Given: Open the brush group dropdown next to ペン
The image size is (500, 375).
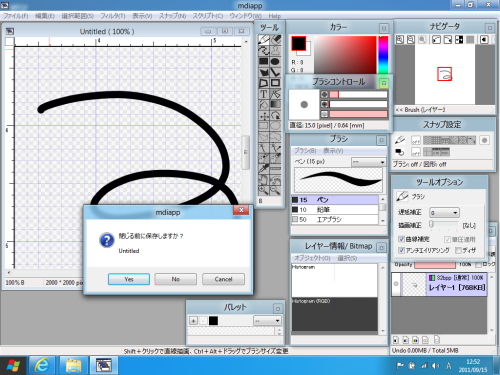Looking at the screenshot, I should coord(368,162).
